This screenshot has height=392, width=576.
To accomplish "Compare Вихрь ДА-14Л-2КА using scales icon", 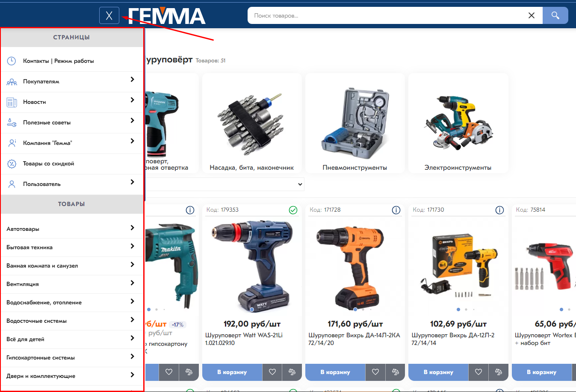I will tap(395, 372).
